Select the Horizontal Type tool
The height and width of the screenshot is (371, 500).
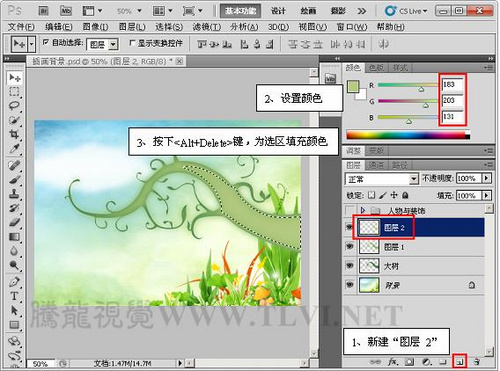[x=15, y=296]
